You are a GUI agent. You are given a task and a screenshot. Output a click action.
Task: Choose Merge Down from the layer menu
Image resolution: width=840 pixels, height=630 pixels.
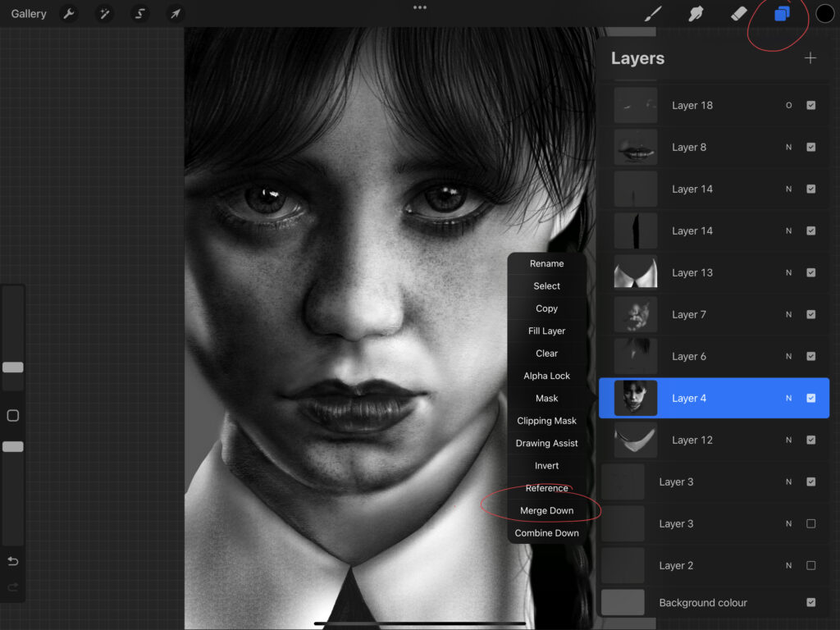click(x=546, y=511)
